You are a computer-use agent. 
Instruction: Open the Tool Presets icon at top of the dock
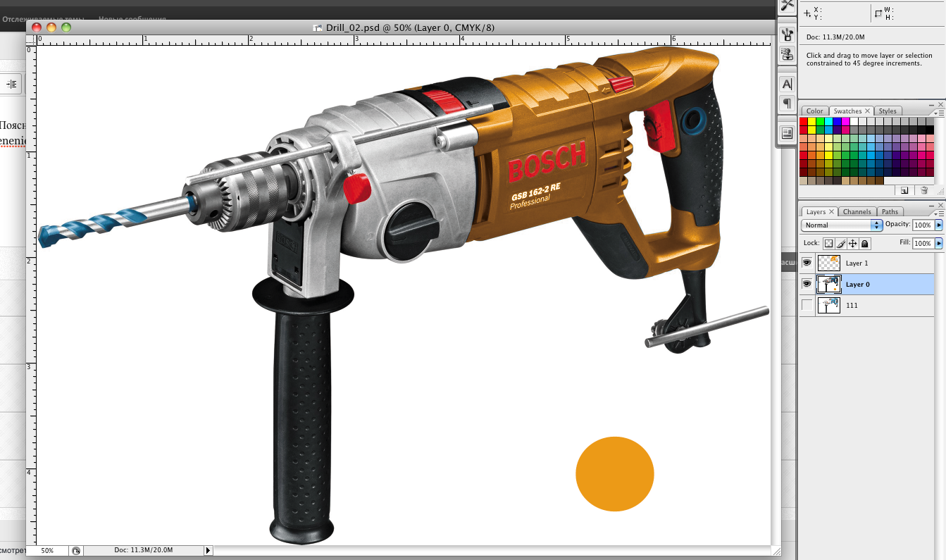pos(788,6)
